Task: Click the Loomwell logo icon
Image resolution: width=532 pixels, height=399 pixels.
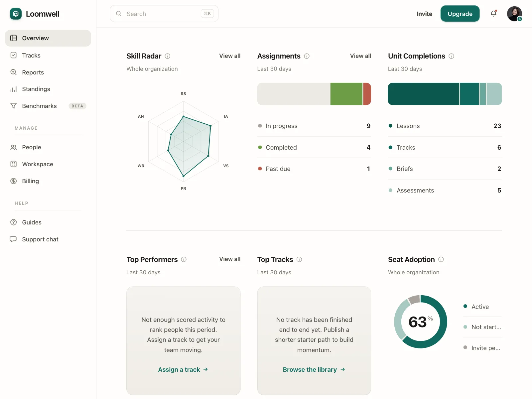Action: point(16,14)
